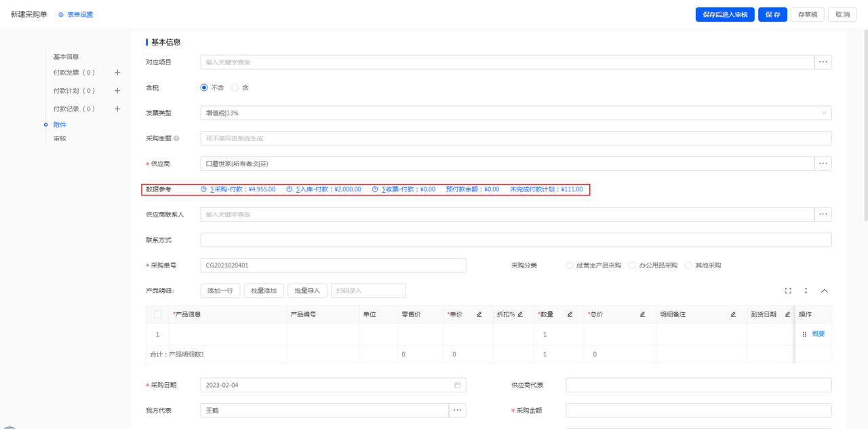Image resolution: width=868 pixels, height=429 pixels.
Task: Open the 对应项目 ellipsis lookup button
Action: pos(823,62)
